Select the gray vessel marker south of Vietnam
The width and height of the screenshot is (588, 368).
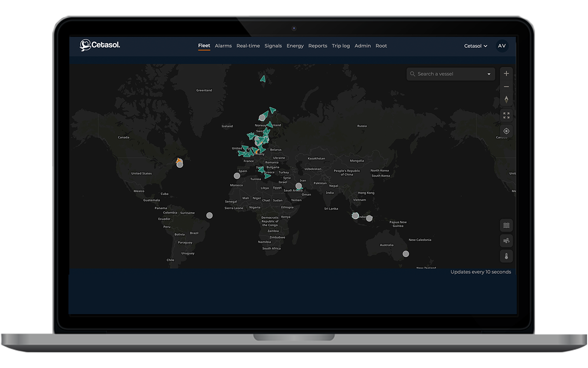click(x=355, y=215)
